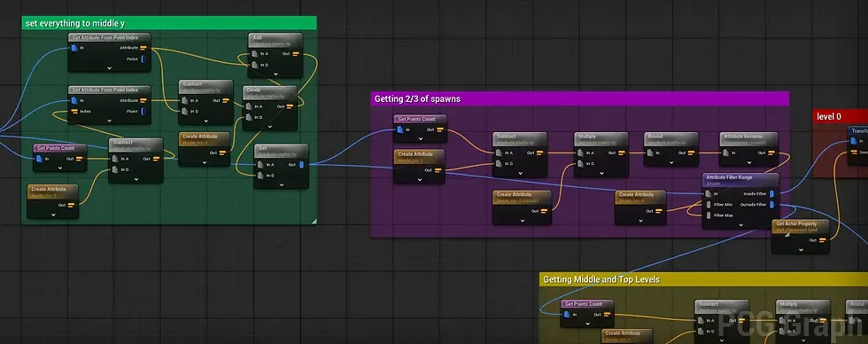The image size is (868, 344).
Task: Click the Out pin of the Round node
Action: coord(692,152)
